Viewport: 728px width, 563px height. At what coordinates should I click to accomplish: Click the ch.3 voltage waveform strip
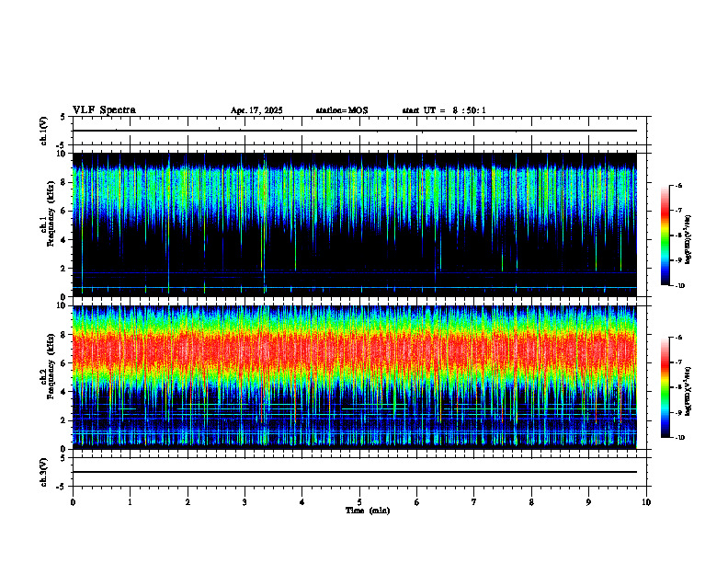click(x=359, y=472)
